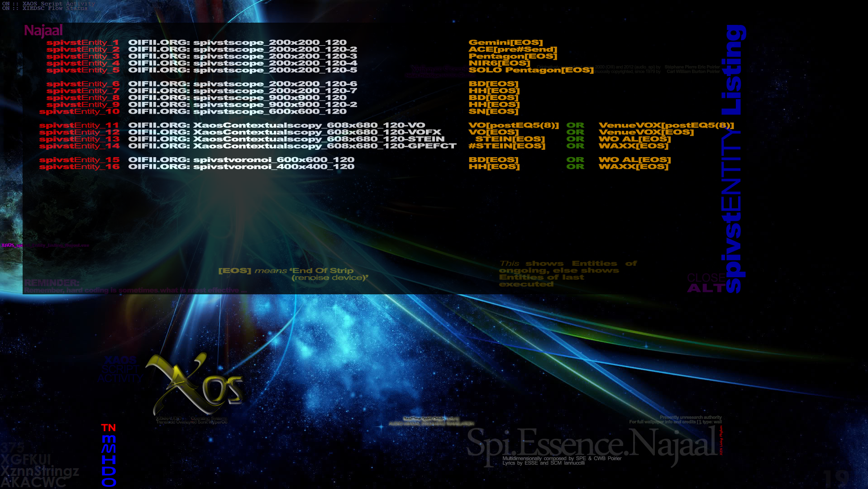Click the SOLO Pentagon[EOS] strip label
This screenshot has height=489, width=868.
tap(530, 70)
